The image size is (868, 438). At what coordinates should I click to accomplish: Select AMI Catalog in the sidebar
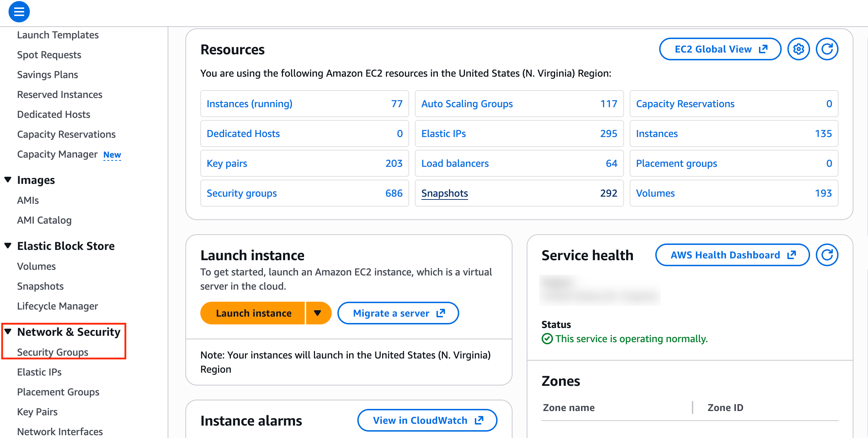[x=44, y=220]
